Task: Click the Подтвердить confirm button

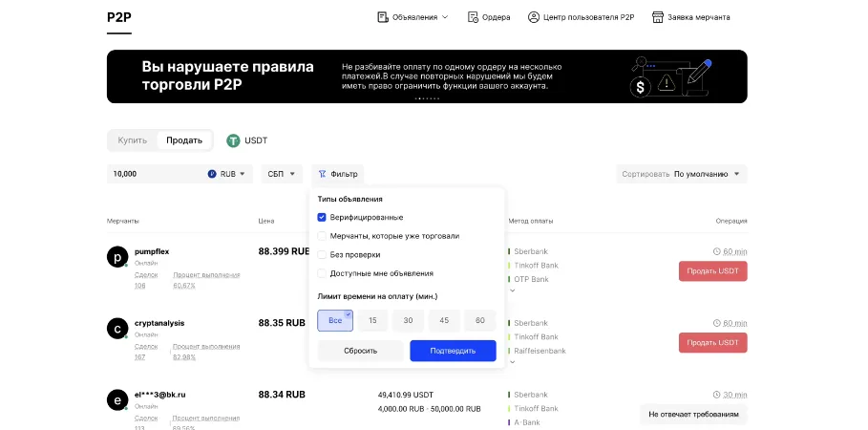Action: [x=453, y=351]
